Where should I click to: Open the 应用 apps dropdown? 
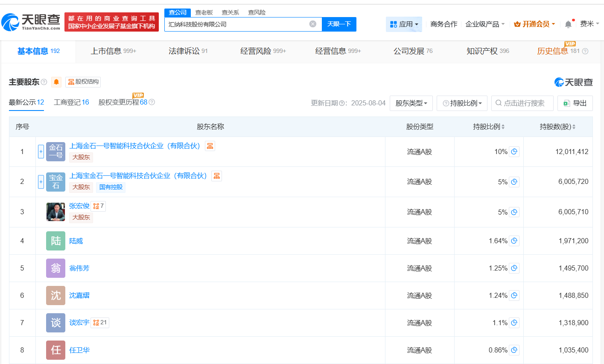(404, 24)
